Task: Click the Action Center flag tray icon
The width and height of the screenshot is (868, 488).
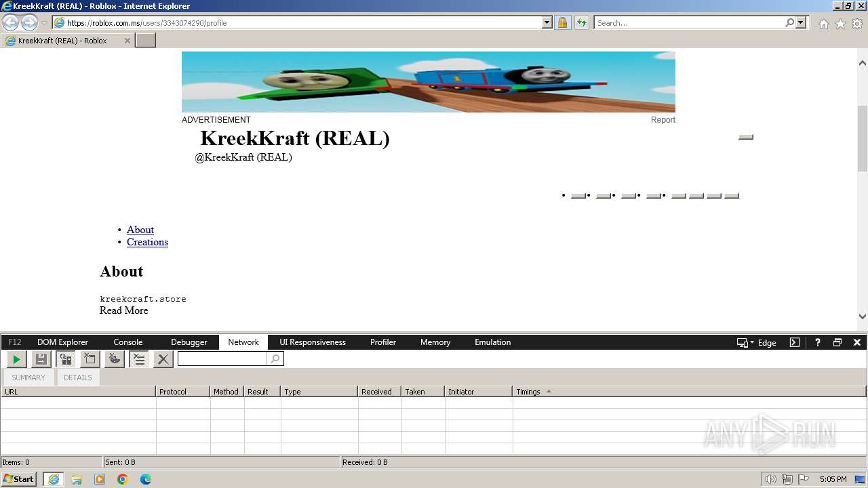Action: pos(804,479)
